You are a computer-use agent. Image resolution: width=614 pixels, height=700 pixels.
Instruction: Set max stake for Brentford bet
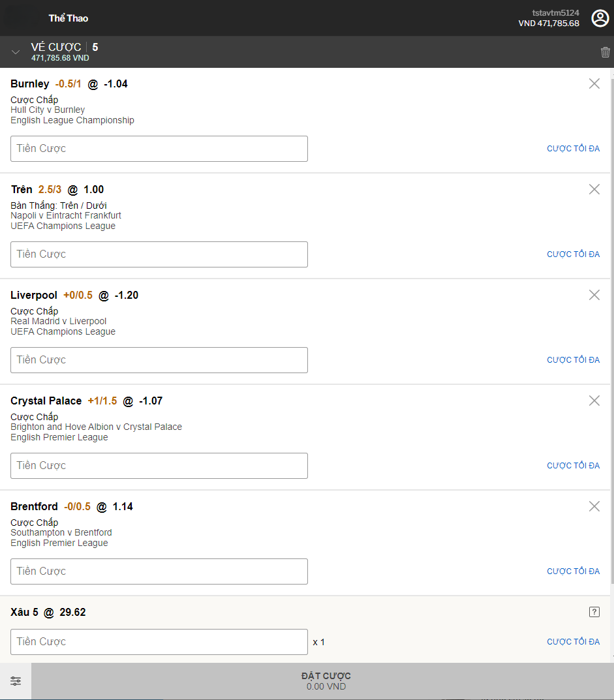[x=573, y=571]
